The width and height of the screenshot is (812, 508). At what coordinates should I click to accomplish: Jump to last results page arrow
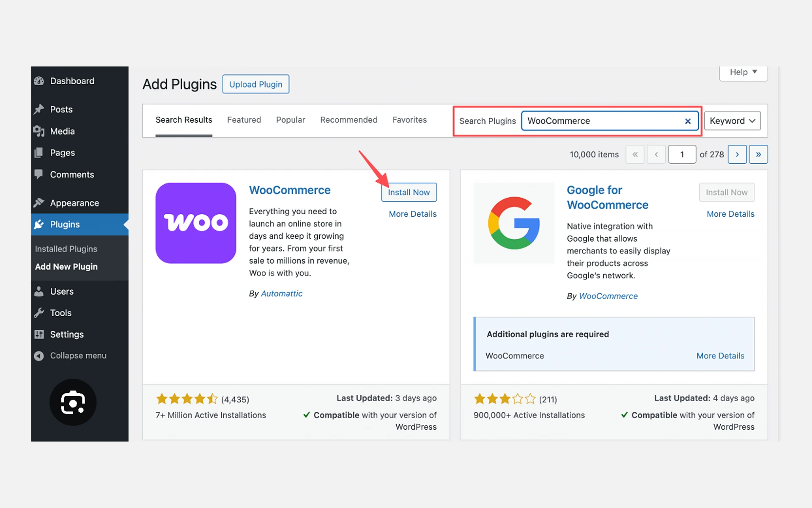[758, 155]
